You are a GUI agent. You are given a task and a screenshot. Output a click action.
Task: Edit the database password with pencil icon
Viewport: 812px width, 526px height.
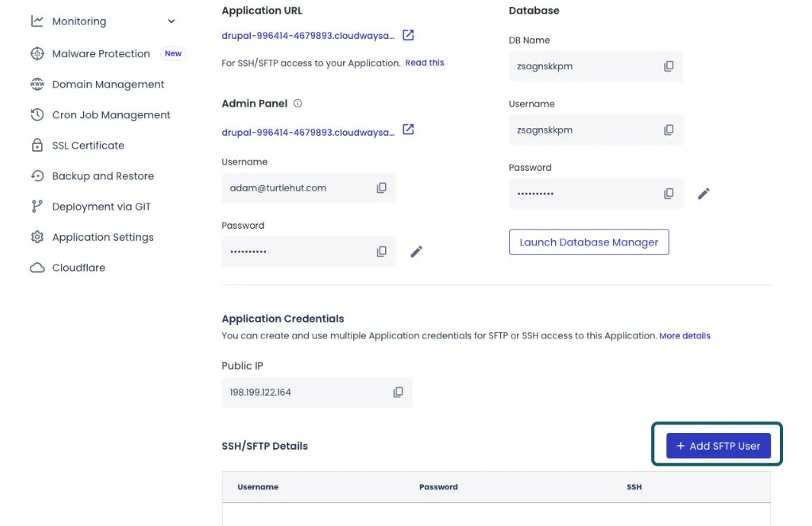tap(704, 194)
